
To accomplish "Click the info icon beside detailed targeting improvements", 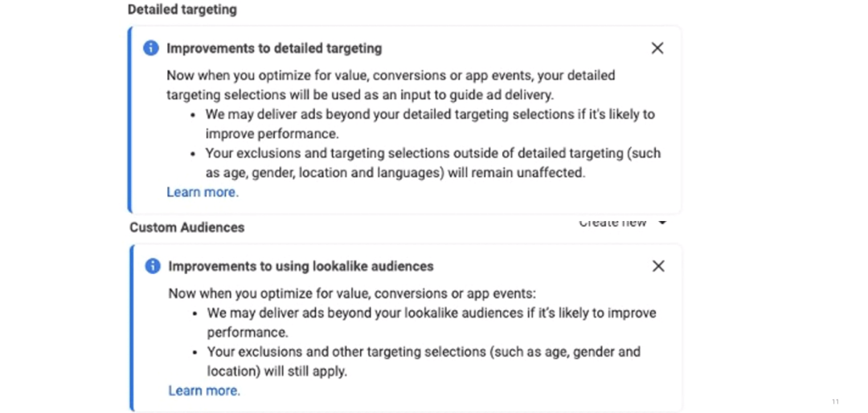I will [150, 48].
